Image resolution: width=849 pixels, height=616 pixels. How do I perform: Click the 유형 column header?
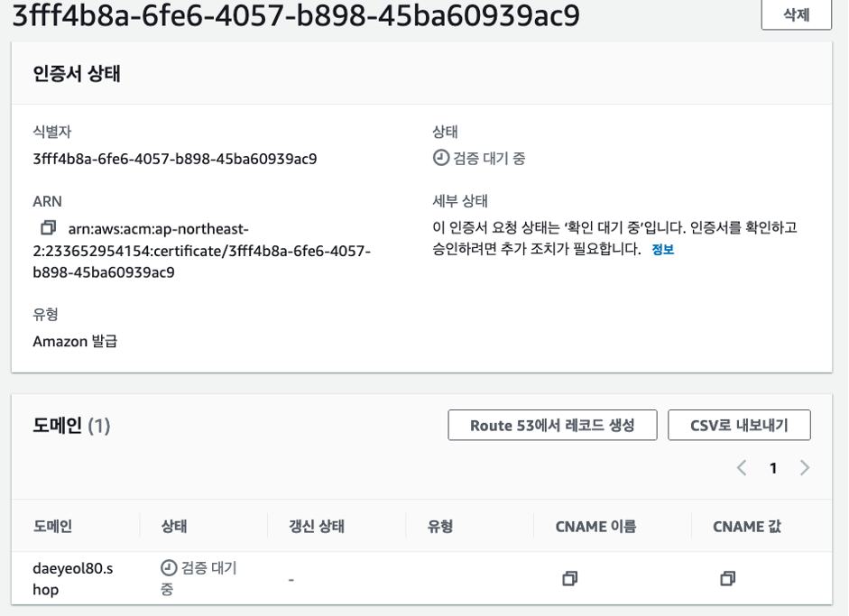pyautogui.click(x=439, y=528)
